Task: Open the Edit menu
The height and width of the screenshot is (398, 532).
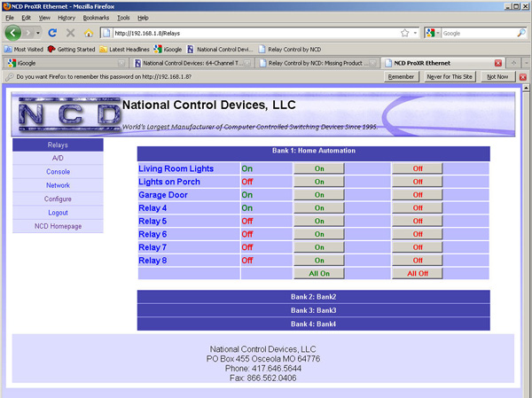Action: (x=26, y=18)
